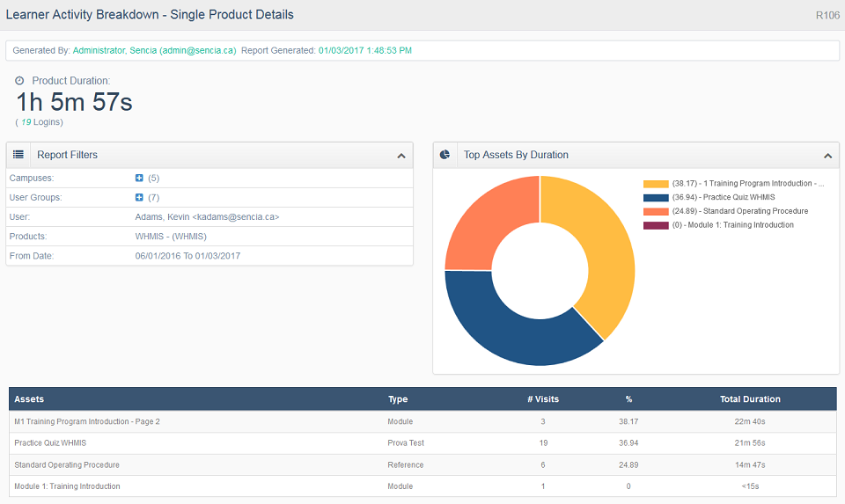Click the blue Practice Quiz WHMIS legend swatch
Image resolution: width=845 pixels, height=504 pixels.
656,198
